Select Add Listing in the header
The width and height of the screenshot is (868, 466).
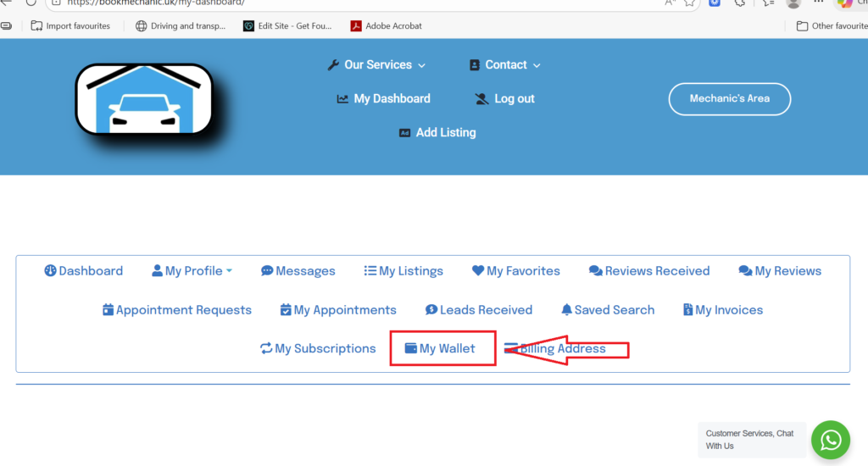[437, 133]
